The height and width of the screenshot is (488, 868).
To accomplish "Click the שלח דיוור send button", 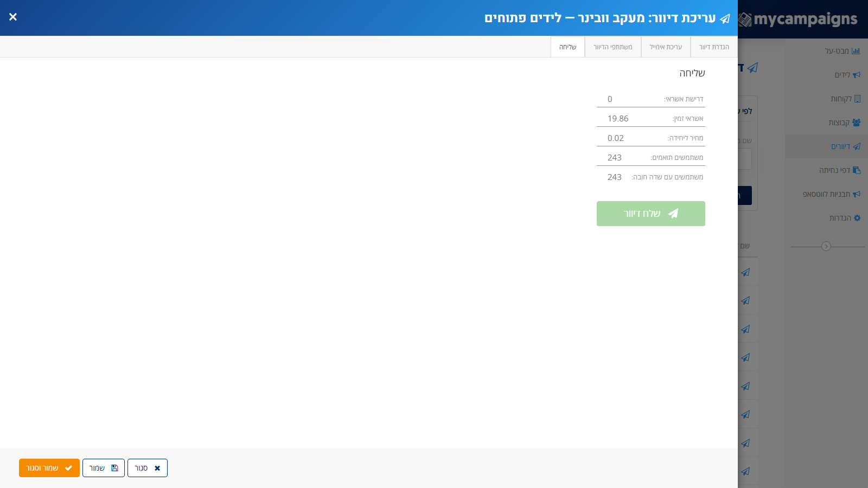I will click(x=651, y=214).
